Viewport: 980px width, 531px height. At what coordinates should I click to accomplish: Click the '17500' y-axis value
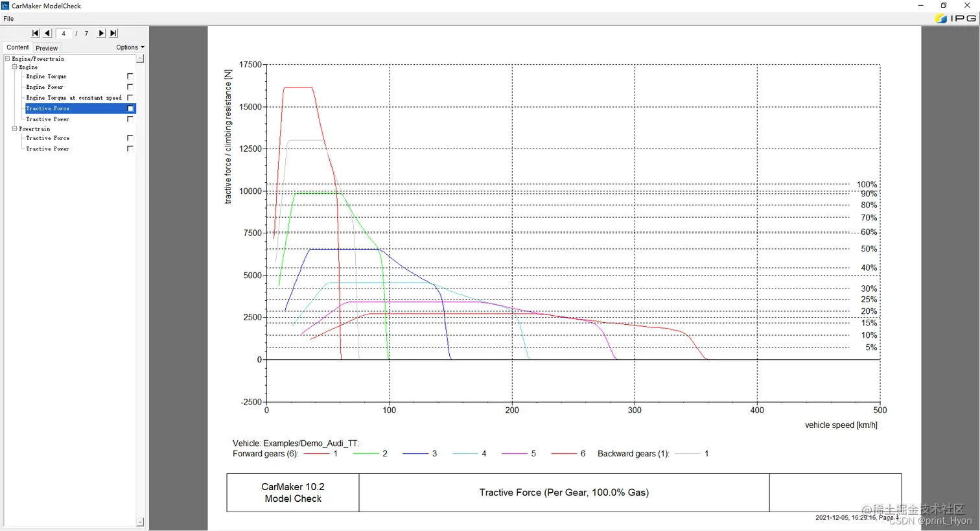click(250, 65)
